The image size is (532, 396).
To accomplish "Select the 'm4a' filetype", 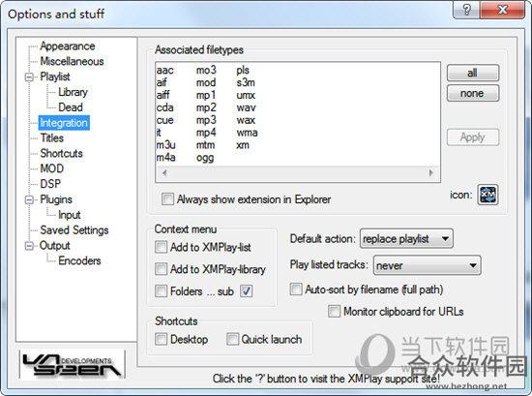I will (165, 157).
